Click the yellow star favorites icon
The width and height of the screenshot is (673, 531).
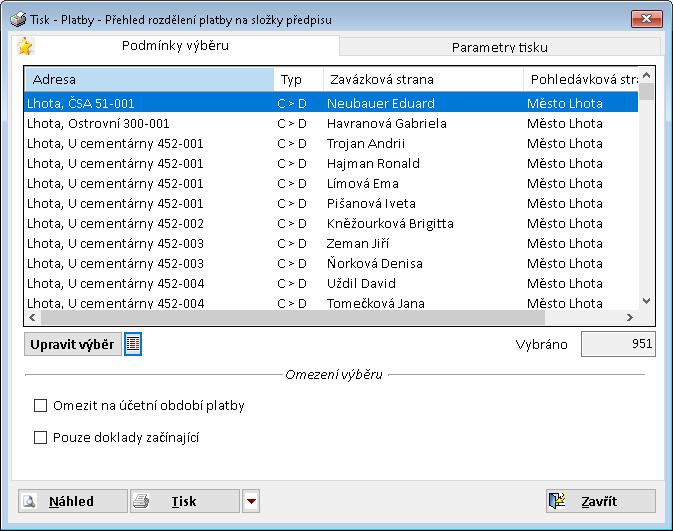(25, 46)
